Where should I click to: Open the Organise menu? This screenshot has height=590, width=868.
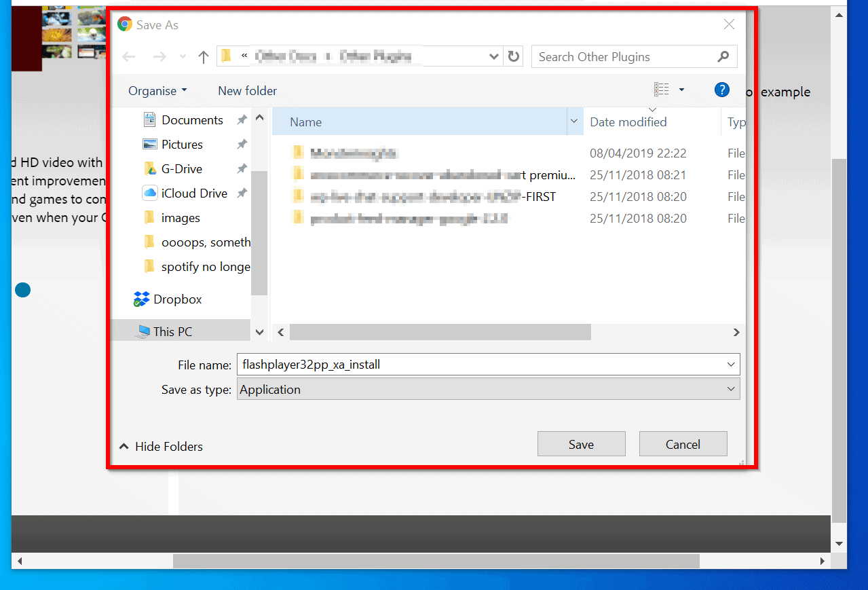pyautogui.click(x=157, y=90)
